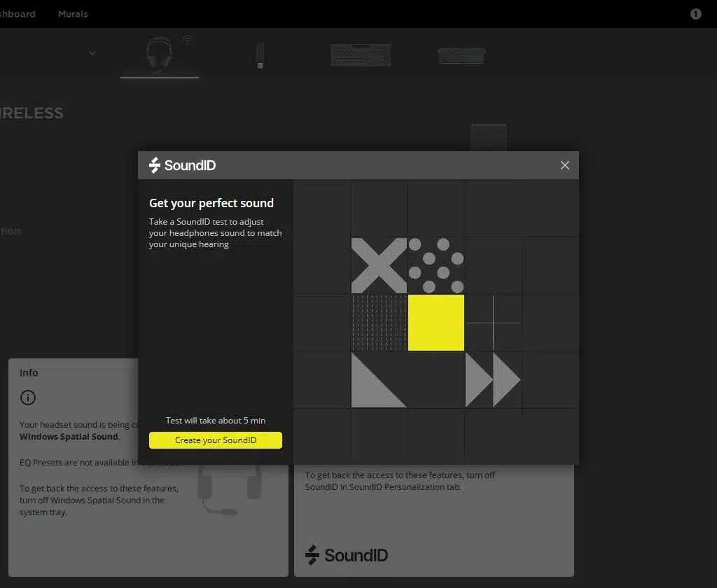Click the yellow square tile
Viewport: 717px width, 588px height.
click(x=436, y=323)
